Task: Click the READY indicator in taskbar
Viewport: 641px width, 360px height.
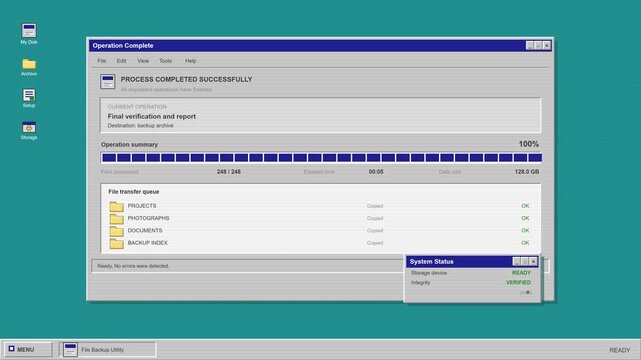Action: 620,350
